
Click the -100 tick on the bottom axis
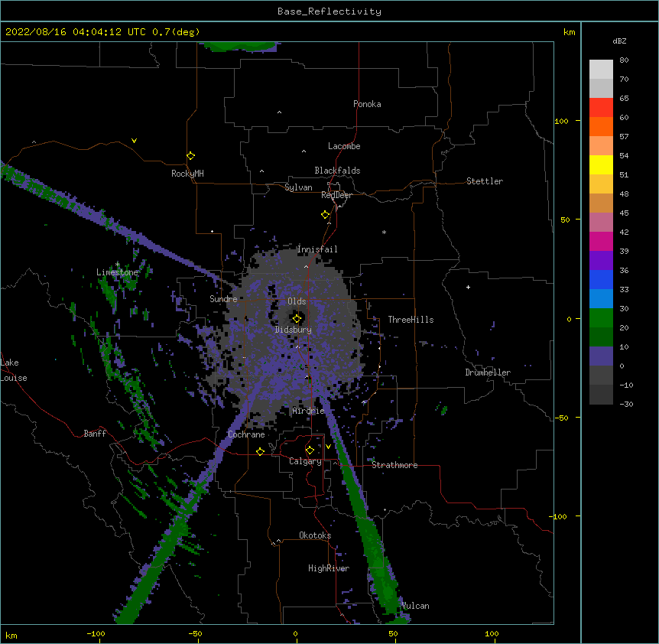coord(96,633)
